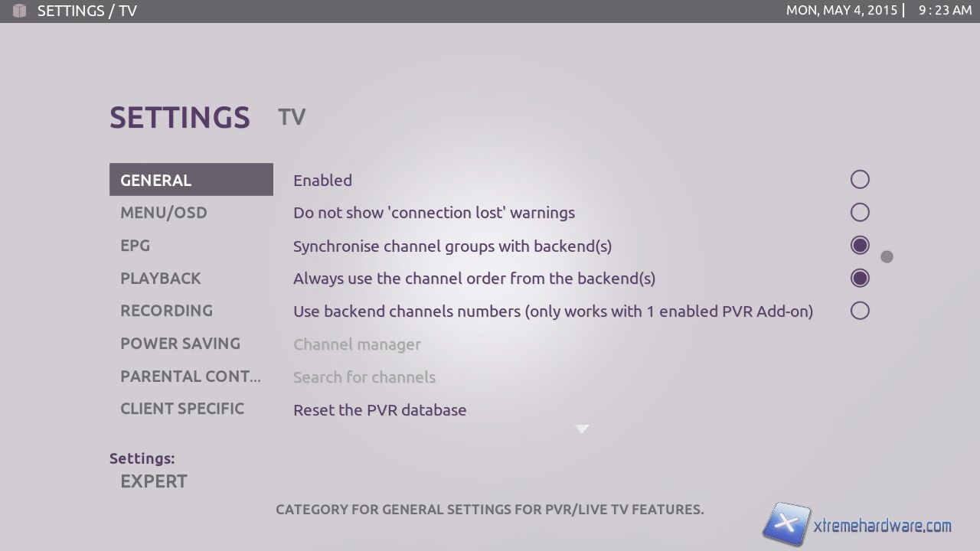980x551 pixels.
Task: Click Reset the PVR database
Action: click(x=380, y=410)
